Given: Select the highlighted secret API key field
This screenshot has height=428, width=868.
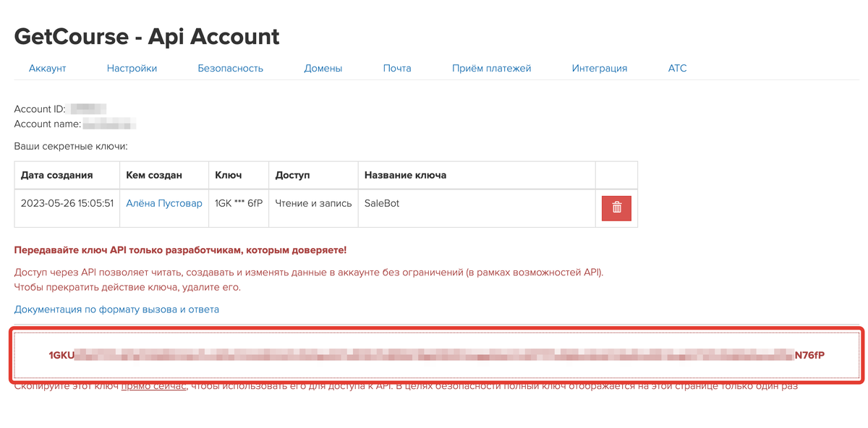Looking at the screenshot, I should click(x=434, y=355).
